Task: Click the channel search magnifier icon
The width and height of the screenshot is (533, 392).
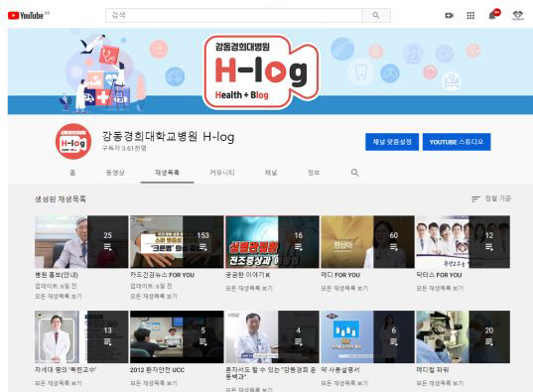Action: pyautogui.click(x=355, y=173)
